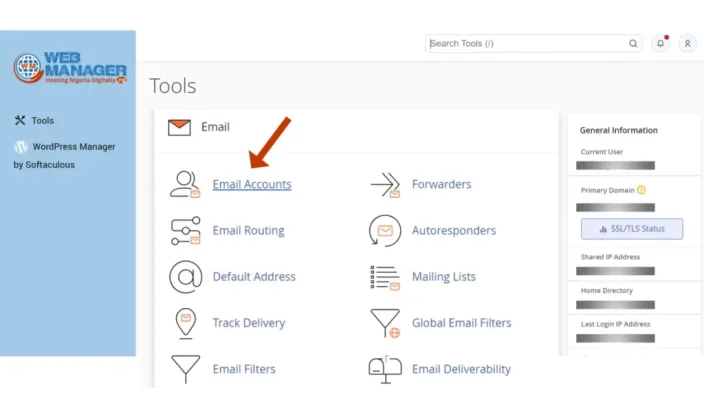Screen dimensions: 704x396
Task: Open WordPress Manager by Softaculous
Action: point(64,155)
